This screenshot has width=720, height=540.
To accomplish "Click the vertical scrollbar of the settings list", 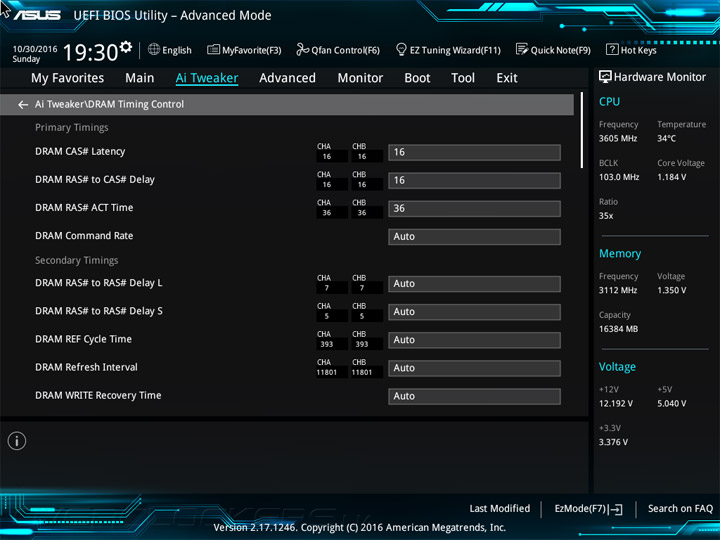I will (582, 130).
